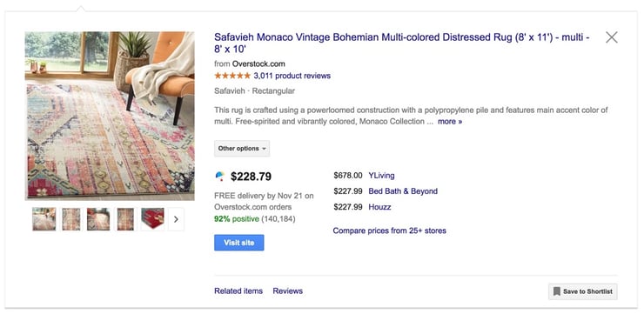644x314 pixels.
Task: Open the YLiving store link
Action: (x=381, y=176)
